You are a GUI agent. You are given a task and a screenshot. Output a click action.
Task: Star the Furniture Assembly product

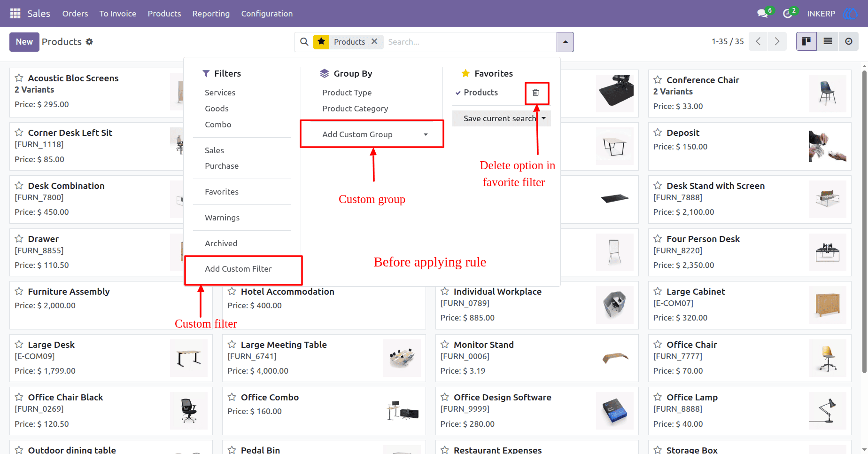coord(19,291)
